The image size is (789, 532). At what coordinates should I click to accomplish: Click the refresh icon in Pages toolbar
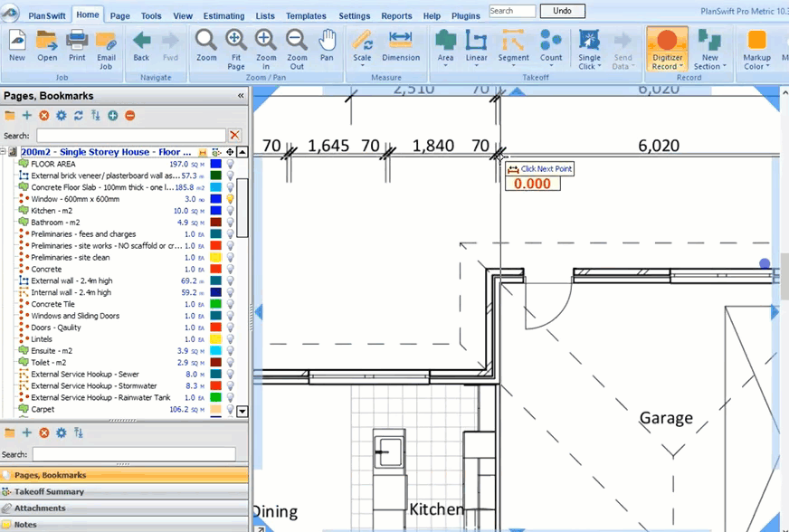79,115
